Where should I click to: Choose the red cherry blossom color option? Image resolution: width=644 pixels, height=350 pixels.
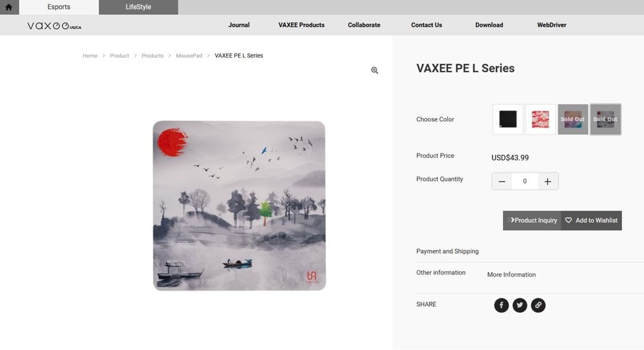click(x=540, y=119)
